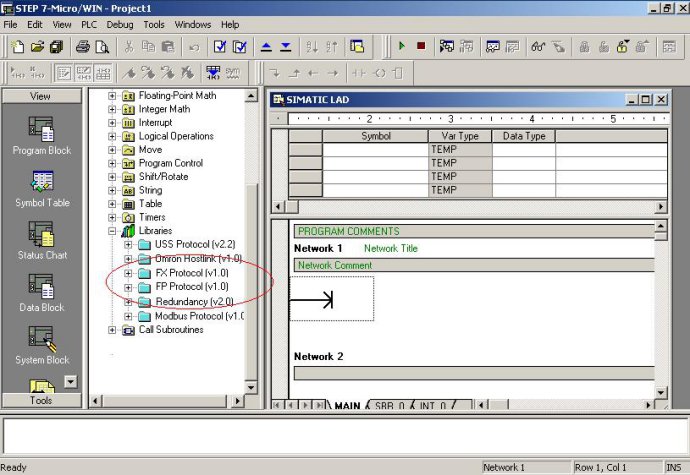
Task: Expand the FX Protocol (v1.0) library
Action: click(128, 273)
